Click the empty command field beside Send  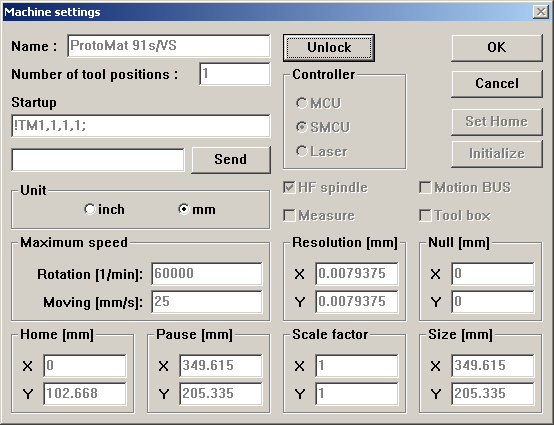98,160
